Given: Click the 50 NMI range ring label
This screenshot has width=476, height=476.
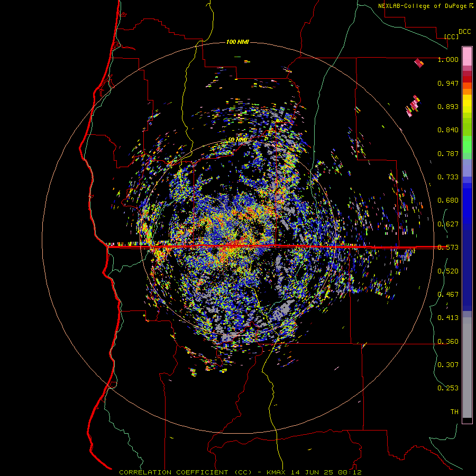Looking at the screenshot, I should [x=237, y=140].
